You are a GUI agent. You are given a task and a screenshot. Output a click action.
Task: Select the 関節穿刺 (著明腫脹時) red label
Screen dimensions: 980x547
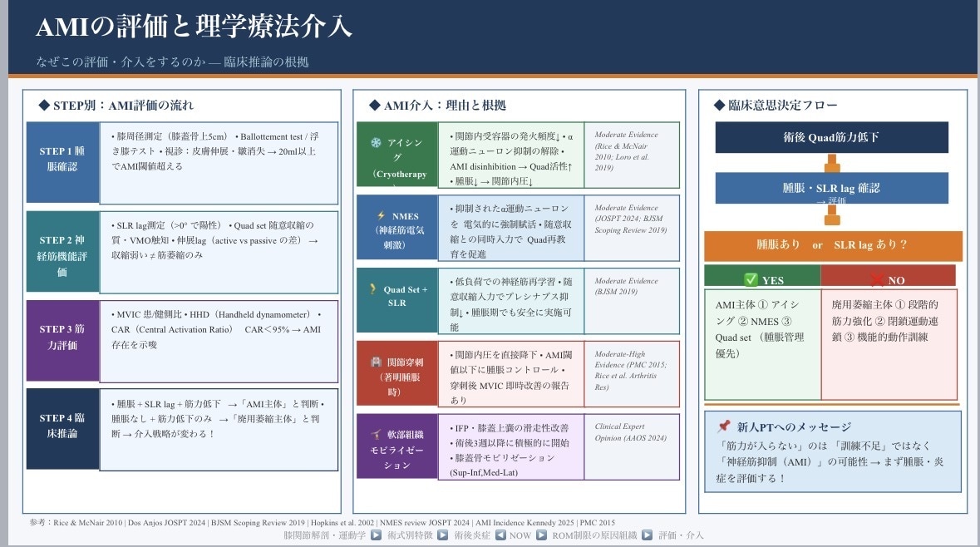[396, 374]
